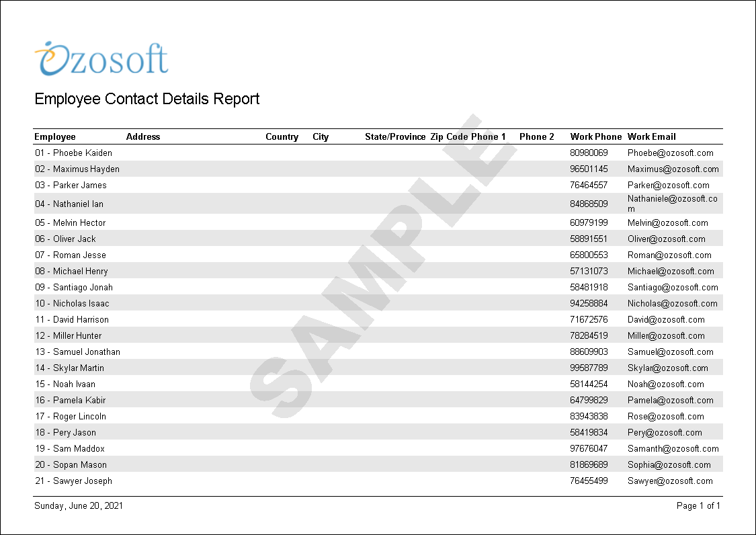Viewport: 756px width, 535px height.
Task: Click work phone 76455499
Action: pos(589,481)
